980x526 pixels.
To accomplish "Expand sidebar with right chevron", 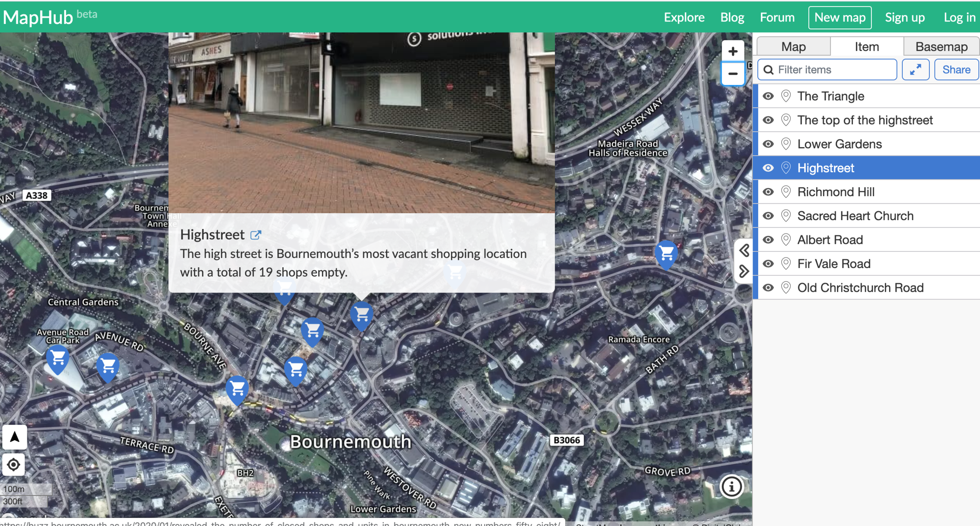I will point(744,271).
